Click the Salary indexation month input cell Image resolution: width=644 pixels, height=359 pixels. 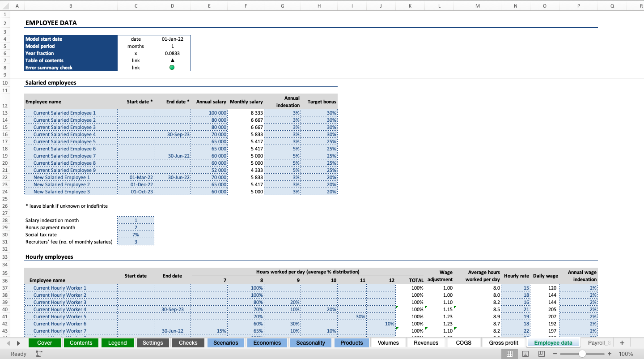click(136, 220)
